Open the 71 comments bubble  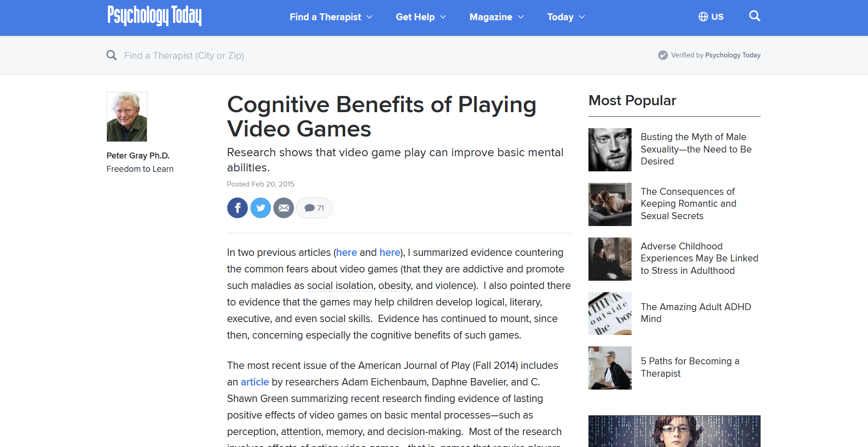[x=314, y=208]
